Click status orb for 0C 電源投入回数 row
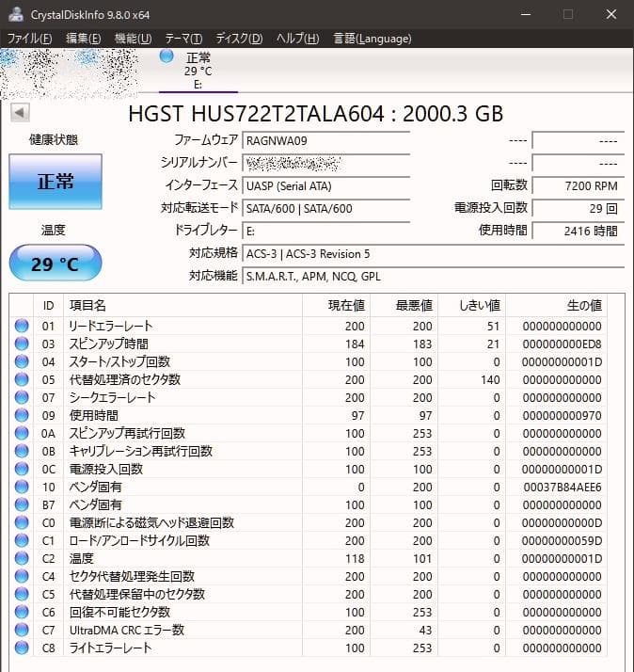Viewport: 634px width, 672px height. (x=22, y=469)
